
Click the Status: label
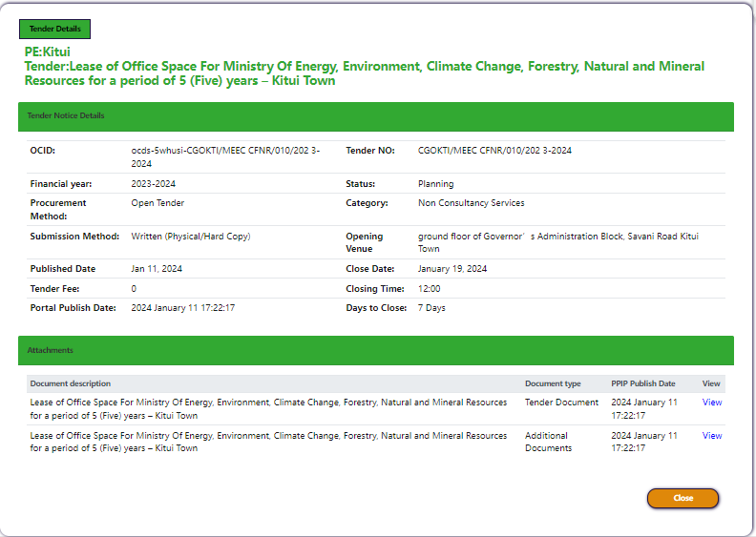pyautogui.click(x=360, y=183)
